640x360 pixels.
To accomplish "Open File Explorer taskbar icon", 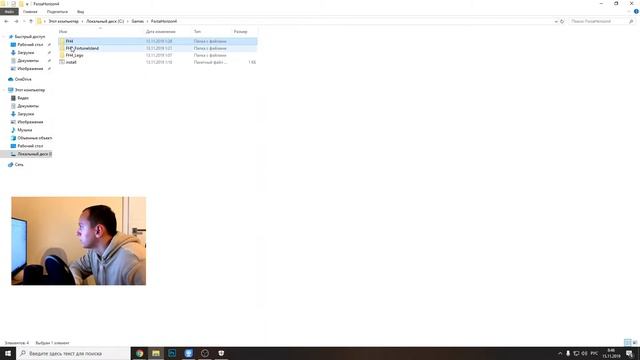I will [156, 353].
